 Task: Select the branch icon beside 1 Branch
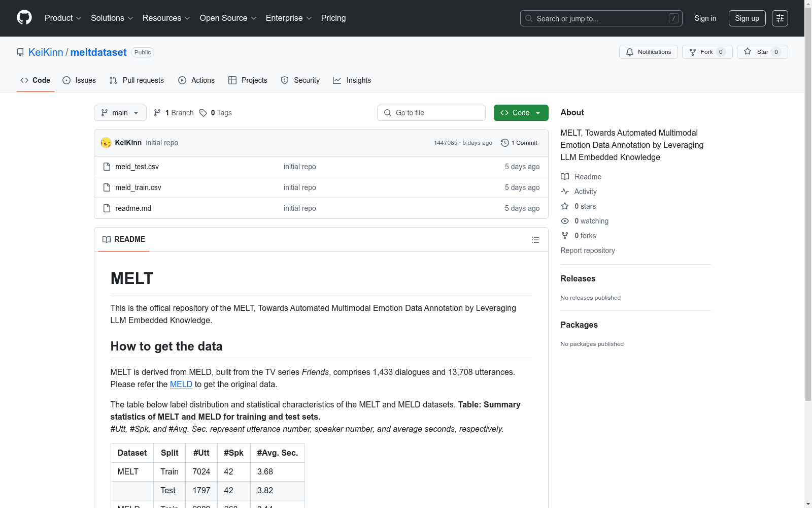coord(157,113)
